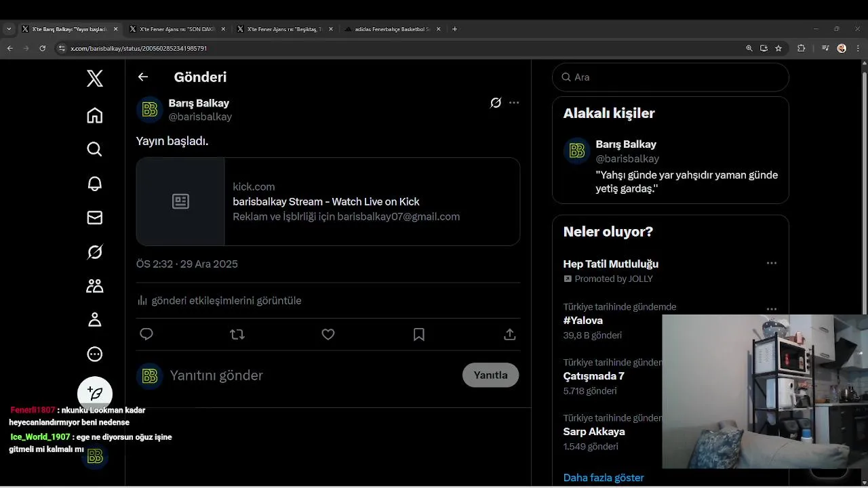Click the Yanıtını gönder reply field
Screen dimensions: 868x488
[x=312, y=375]
